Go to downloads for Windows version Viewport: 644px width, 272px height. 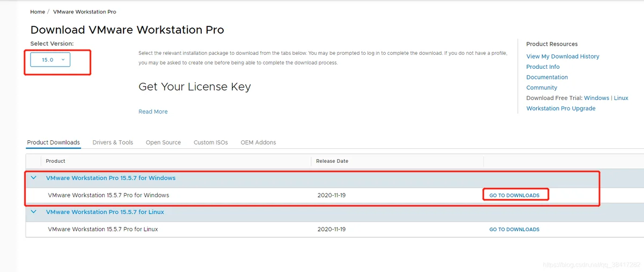click(x=514, y=195)
